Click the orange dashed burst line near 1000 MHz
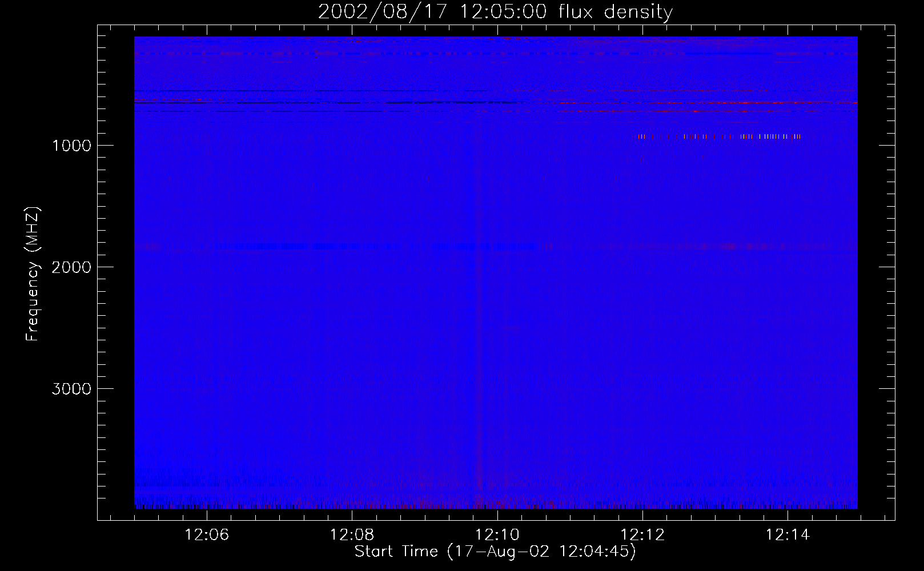 [719, 136]
